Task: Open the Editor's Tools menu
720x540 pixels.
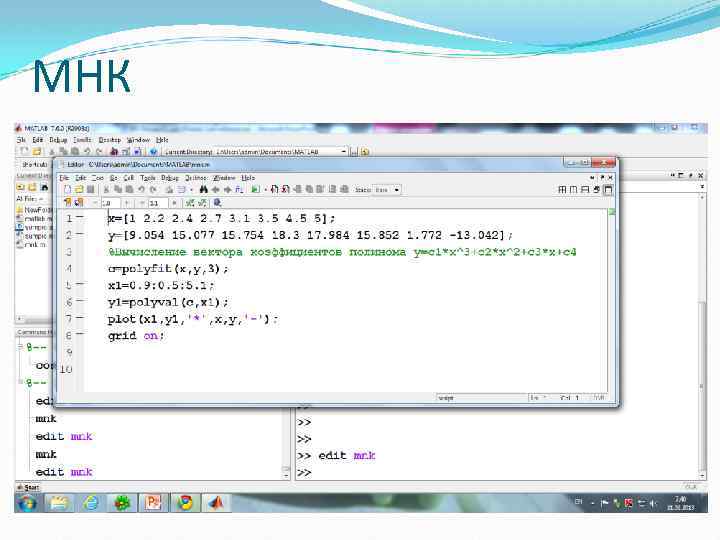Action: pos(148,178)
